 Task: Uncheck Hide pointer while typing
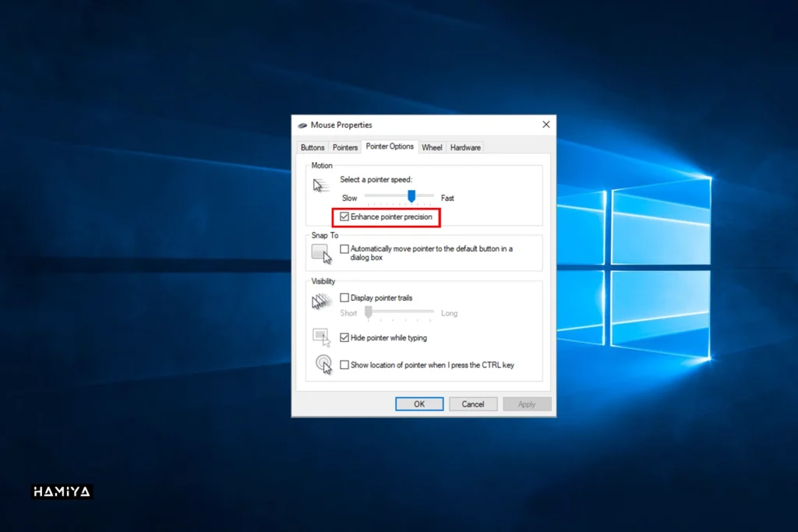coord(344,337)
